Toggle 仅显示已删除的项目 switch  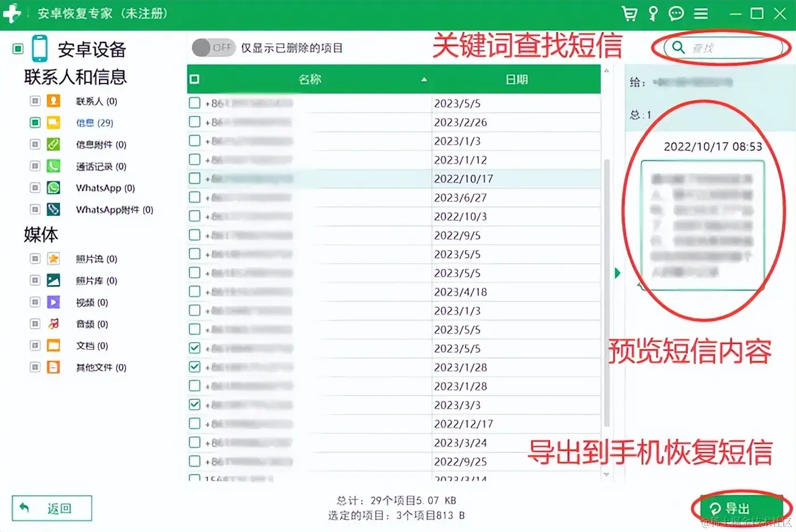(x=213, y=48)
